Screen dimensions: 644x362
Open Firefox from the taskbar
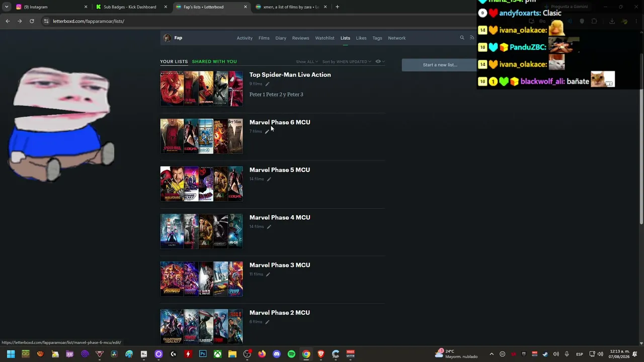pyautogui.click(x=262, y=354)
